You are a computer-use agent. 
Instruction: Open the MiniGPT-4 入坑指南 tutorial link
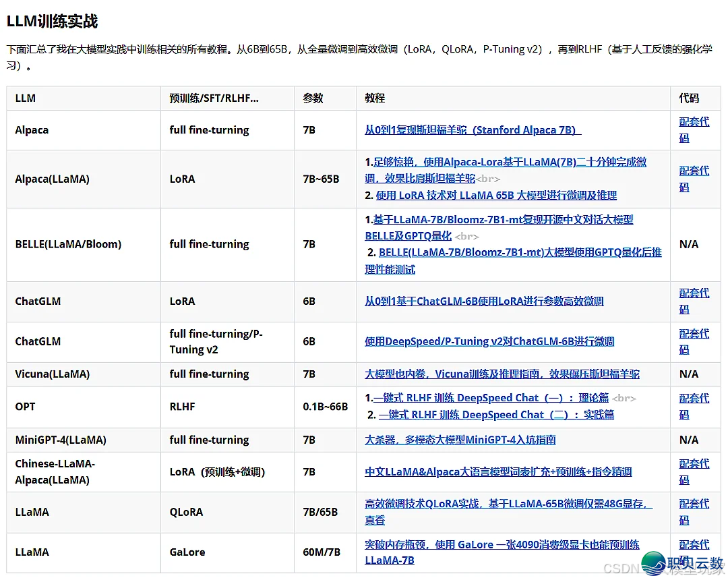click(464, 439)
